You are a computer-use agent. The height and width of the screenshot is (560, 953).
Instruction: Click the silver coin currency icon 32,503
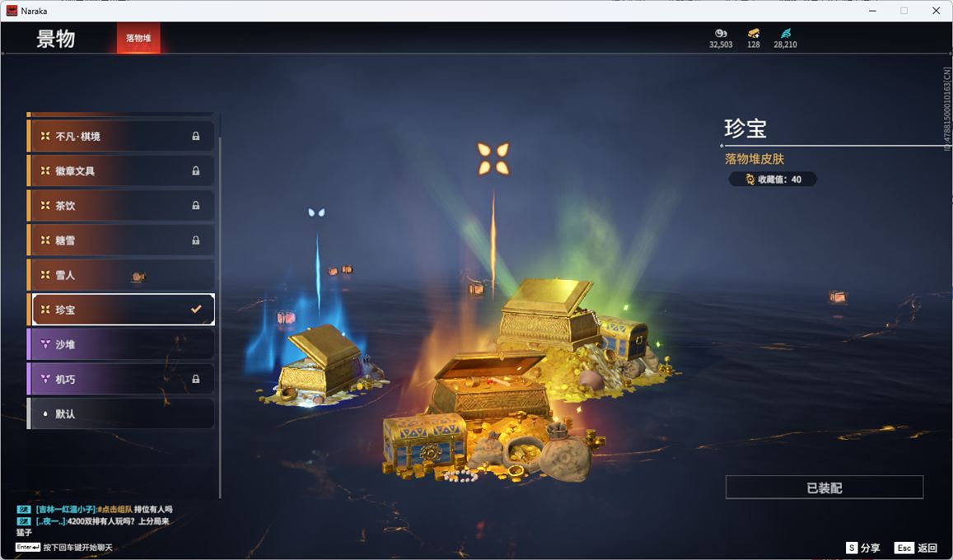click(721, 33)
